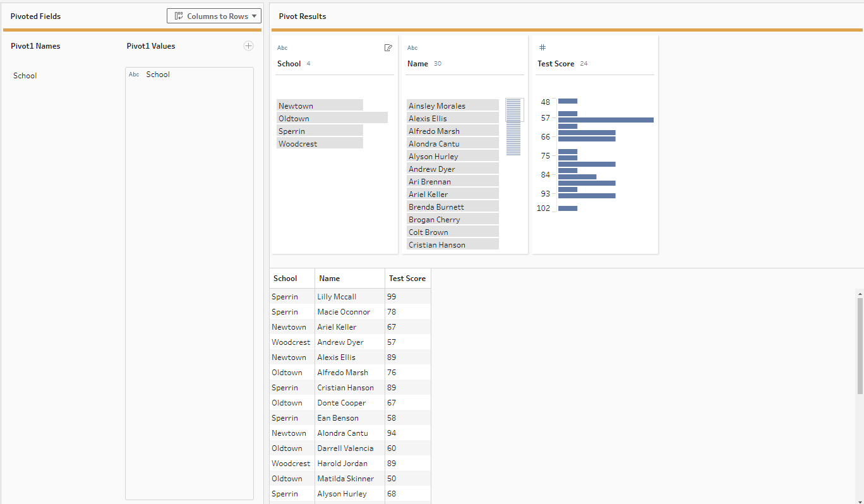Click the plus icon to add pivot values
Viewport: 864px width, 504px height.
click(x=248, y=45)
